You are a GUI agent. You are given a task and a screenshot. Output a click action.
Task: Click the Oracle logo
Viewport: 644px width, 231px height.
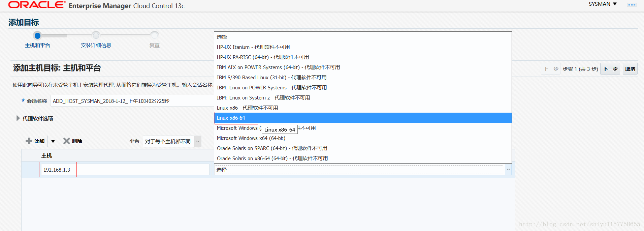(x=37, y=5)
